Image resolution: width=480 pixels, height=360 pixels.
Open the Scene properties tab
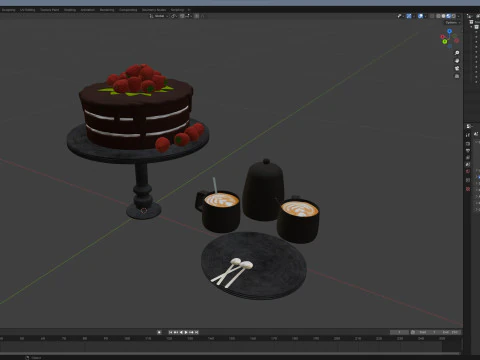468,164
